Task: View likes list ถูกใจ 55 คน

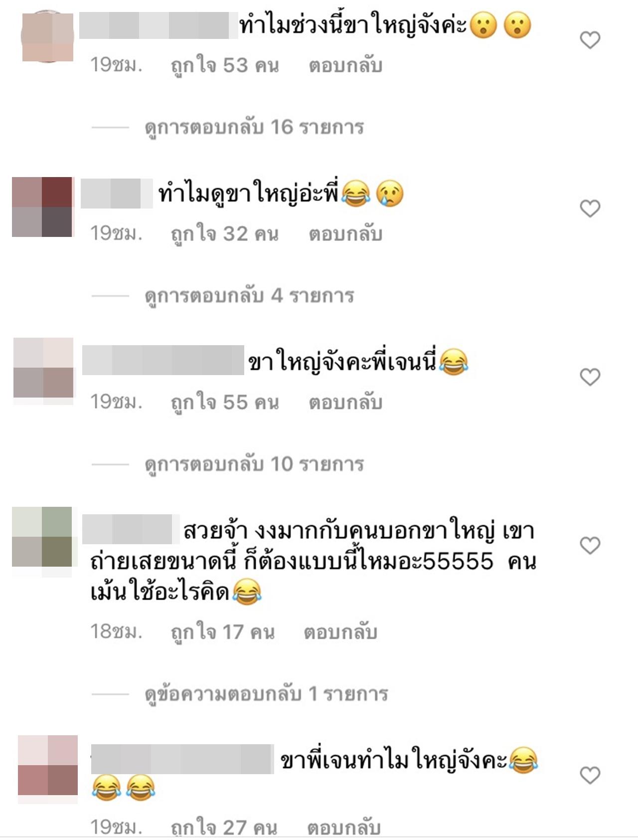Action: coord(225,403)
